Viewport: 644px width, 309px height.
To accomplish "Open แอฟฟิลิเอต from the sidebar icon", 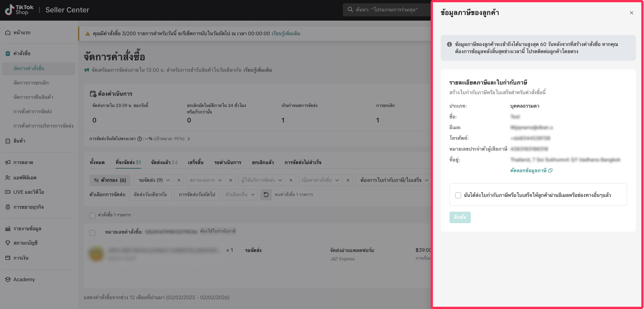I will click(x=8, y=178).
